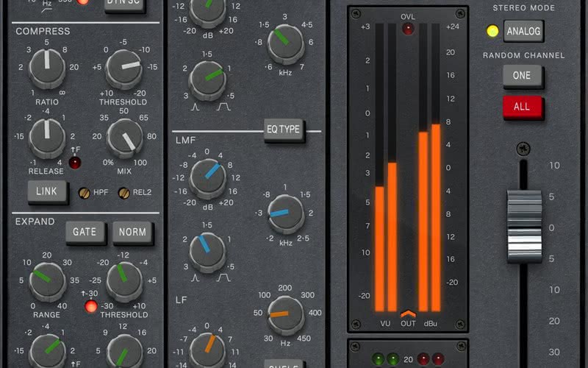This screenshot has height=368, width=588.
Task: Click the EQ TYPE button
Action: click(x=284, y=130)
